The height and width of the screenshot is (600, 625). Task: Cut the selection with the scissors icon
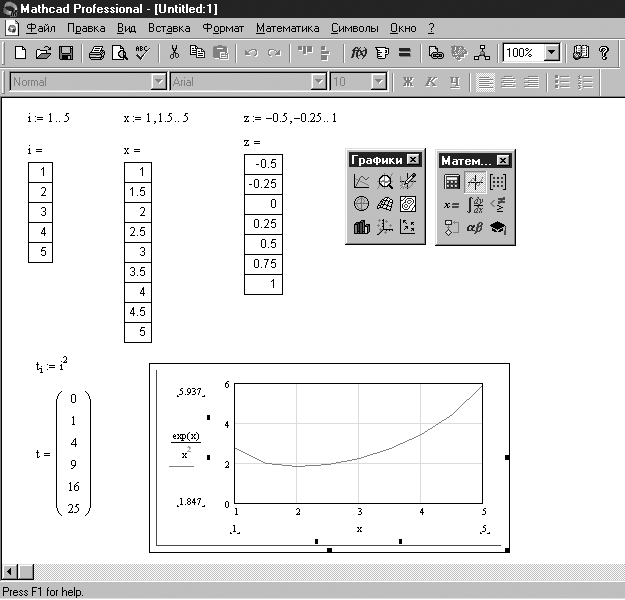click(x=174, y=53)
